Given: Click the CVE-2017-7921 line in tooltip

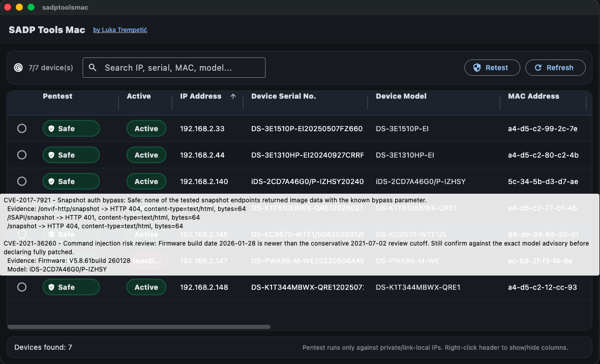Looking at the screenshot, I should click(x=215, y=200).
